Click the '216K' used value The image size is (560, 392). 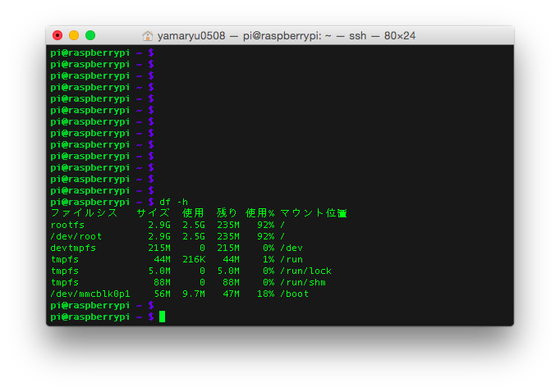(194, 259)
